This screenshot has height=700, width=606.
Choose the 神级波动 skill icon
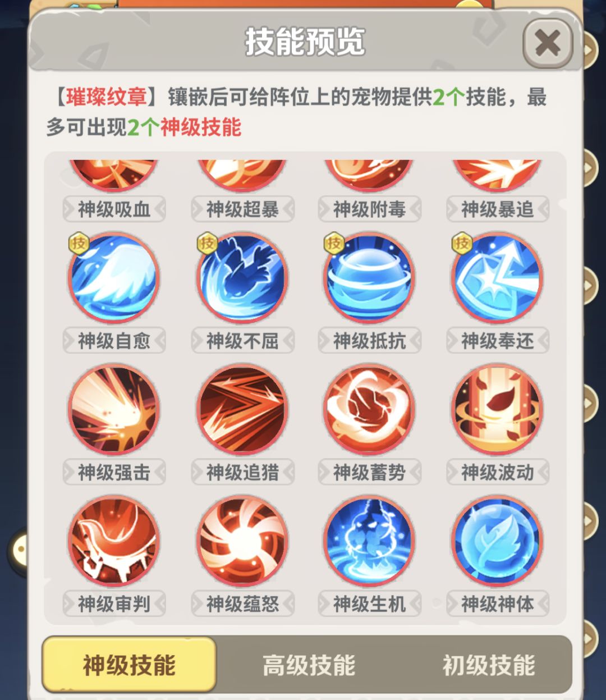coord(497,410)
